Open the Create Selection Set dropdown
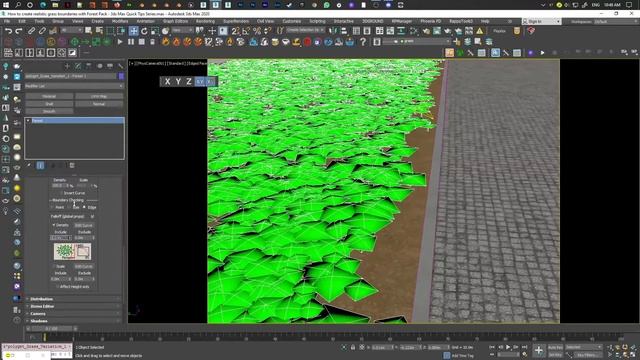 click(305, 31)
